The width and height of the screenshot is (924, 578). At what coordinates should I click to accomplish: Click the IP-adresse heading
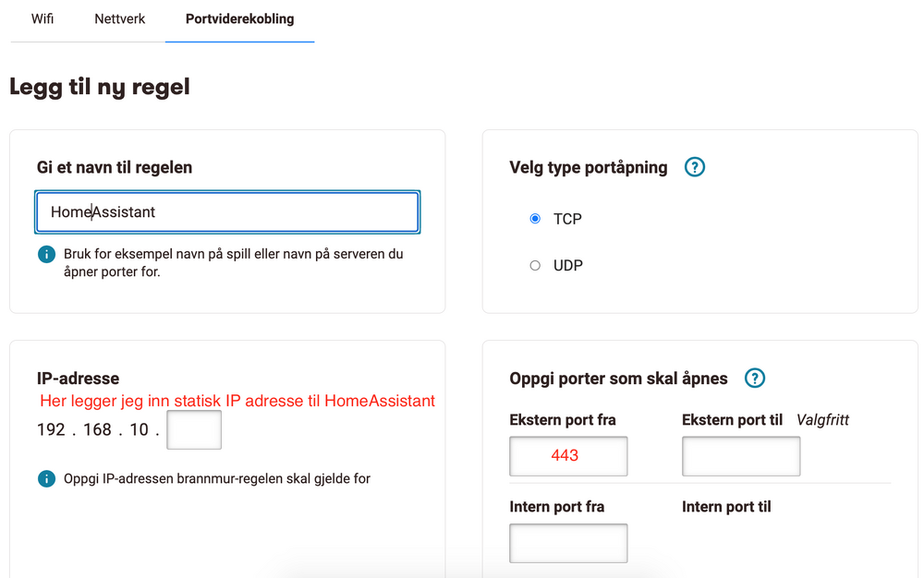point(78,378)
